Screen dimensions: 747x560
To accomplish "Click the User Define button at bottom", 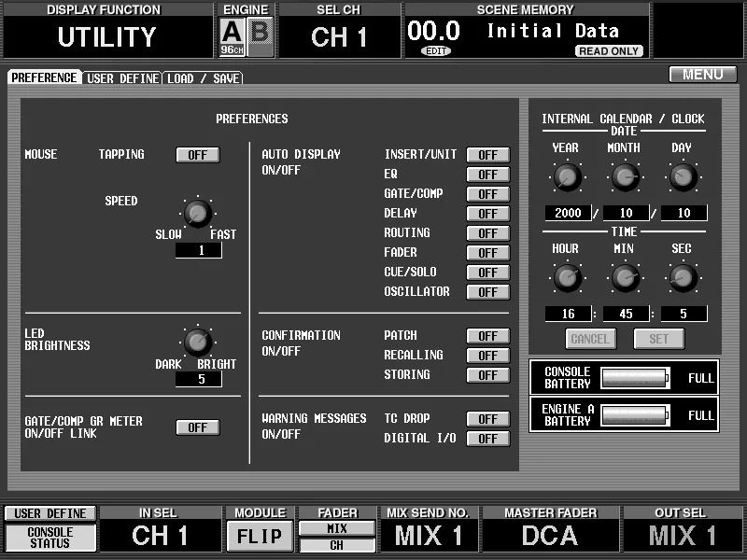I will 50,513.
